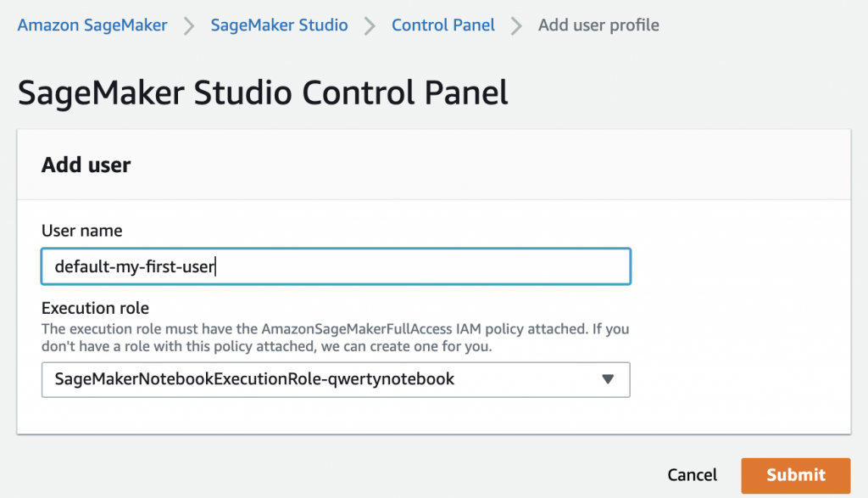Viewport: 868px width, 498px height.
Task: Open SageMaker Studio from the breadcrumb trail
Action: tap(279, 25)
